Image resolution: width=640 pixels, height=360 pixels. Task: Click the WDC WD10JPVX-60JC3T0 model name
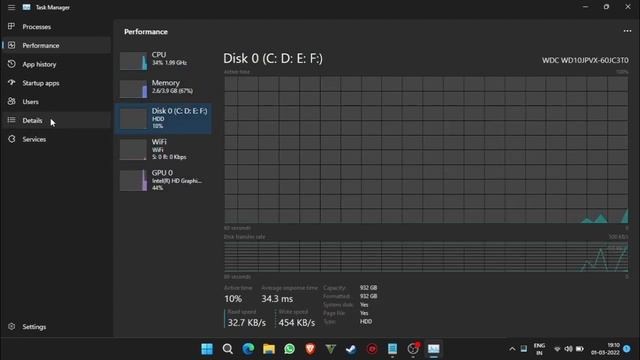pyautogui.click(x=585, y=60)
